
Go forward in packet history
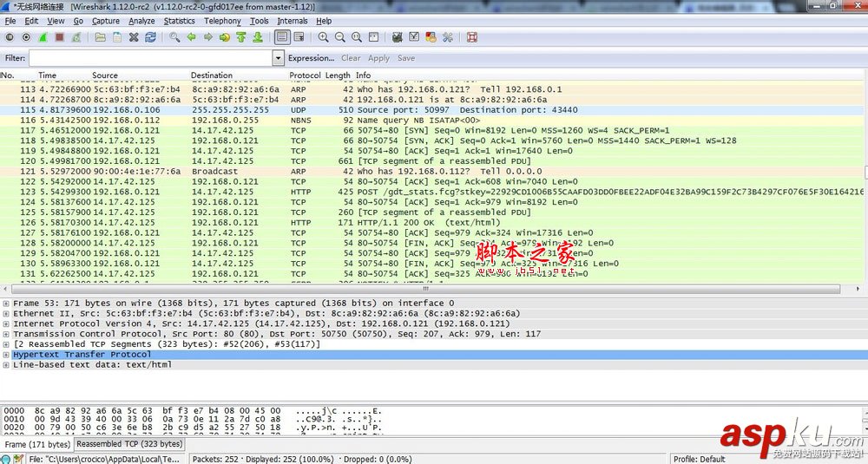point(207,37)
